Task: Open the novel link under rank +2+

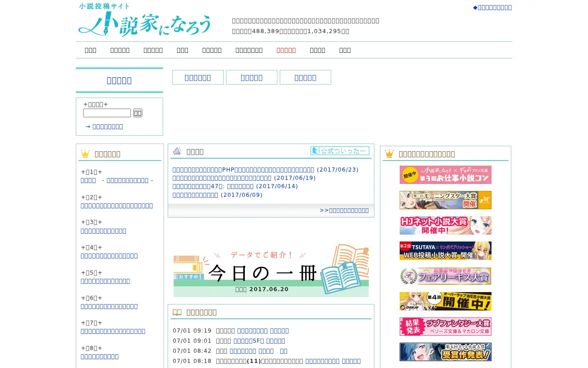Action: click(x=117, y=206)
